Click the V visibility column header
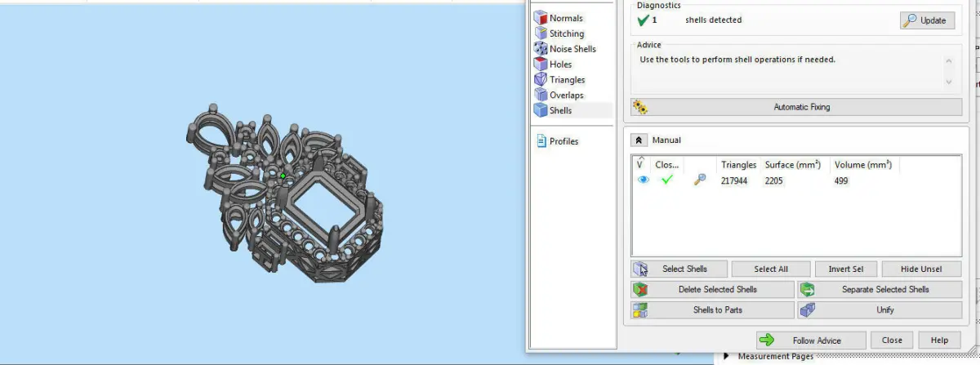Screen dimensions: 980x365 click(642, 165)
